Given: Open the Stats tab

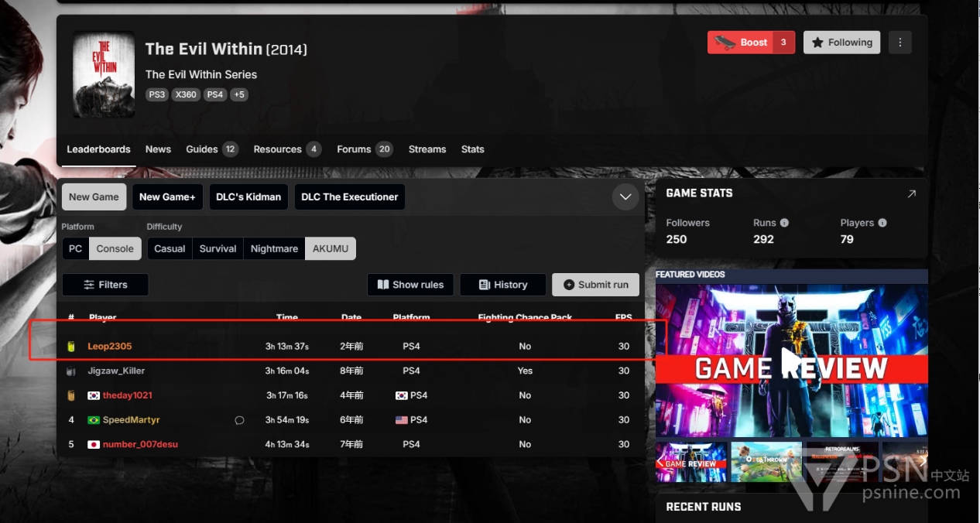Looking at the screenshot, I should pyautogui.click(x=472, y=149).
